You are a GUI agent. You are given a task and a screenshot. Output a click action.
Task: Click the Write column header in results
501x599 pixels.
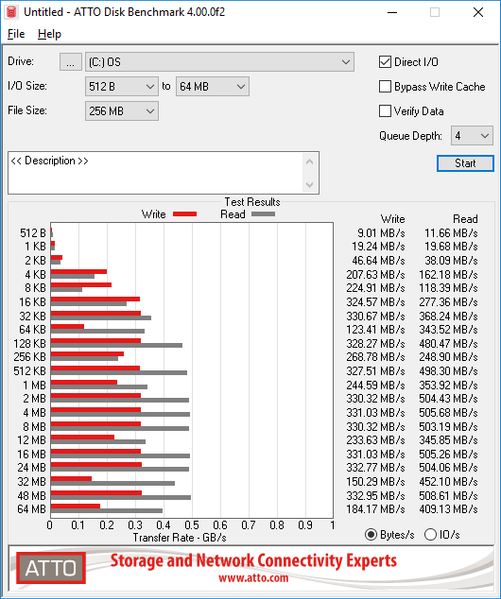(x=392, y=219)
